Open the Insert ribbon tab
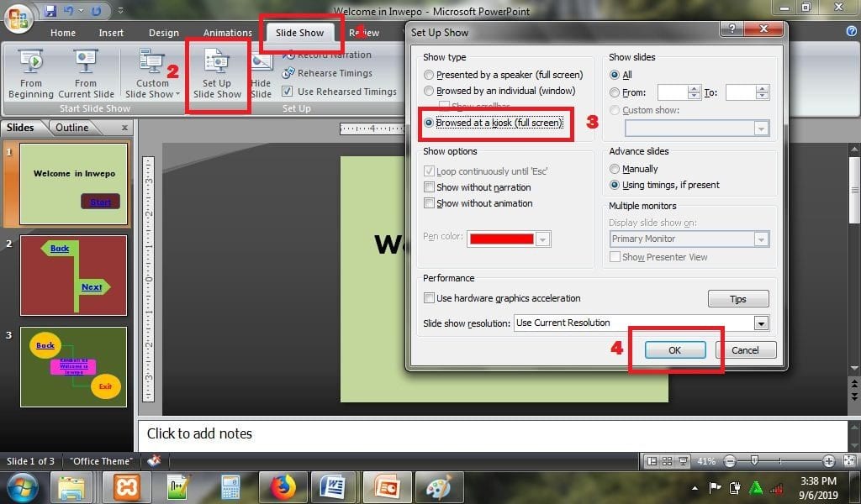Screen dimensions: 861x504 coord(111,33)
